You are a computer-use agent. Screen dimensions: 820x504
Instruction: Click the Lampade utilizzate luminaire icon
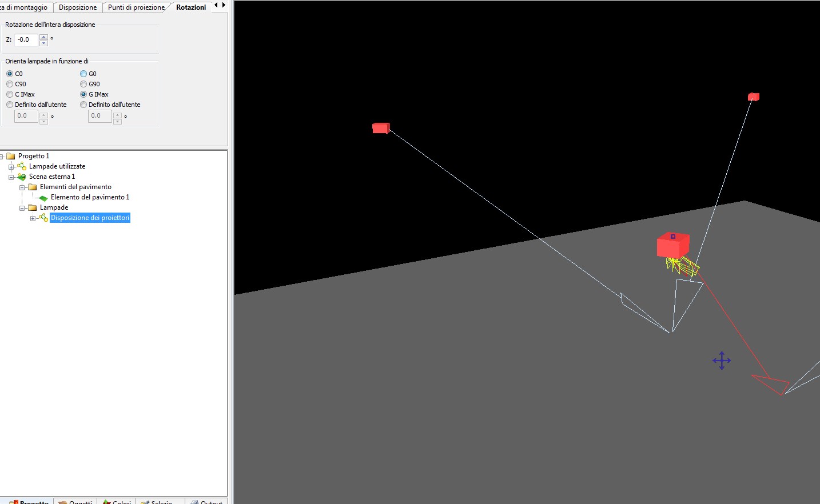coord(21,166)
